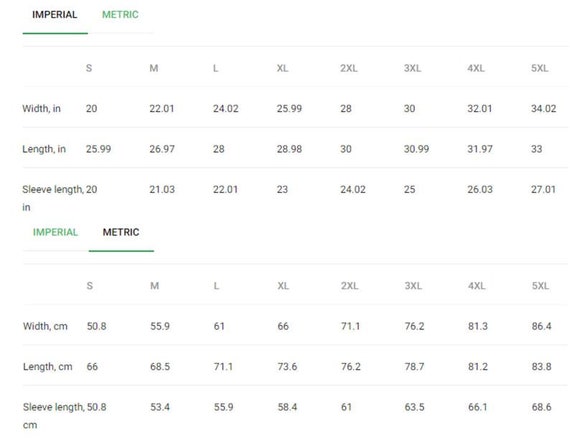Select the lower METRIC tab
This screenshot has height=447, width=570.
click(121, 232)
